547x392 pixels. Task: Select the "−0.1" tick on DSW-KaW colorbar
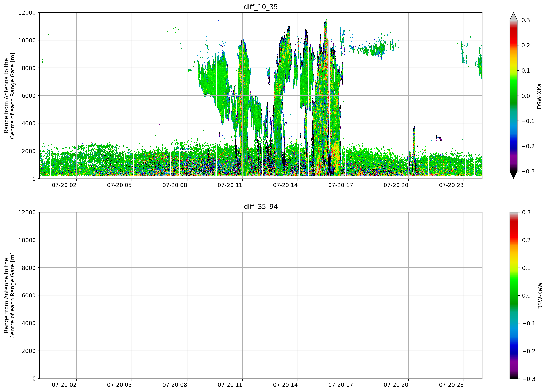pos(529,324)
